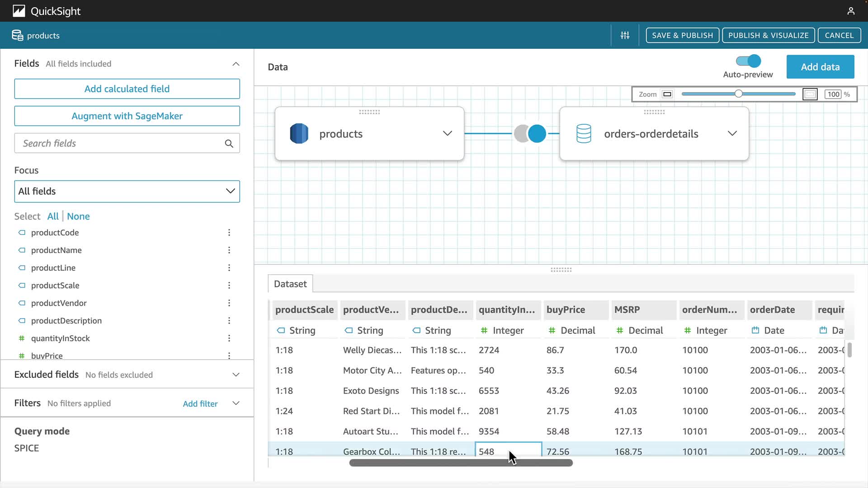Viewport: 868px width, 488px height.
Task: Click the user account icon
Action: click(851, 11)
